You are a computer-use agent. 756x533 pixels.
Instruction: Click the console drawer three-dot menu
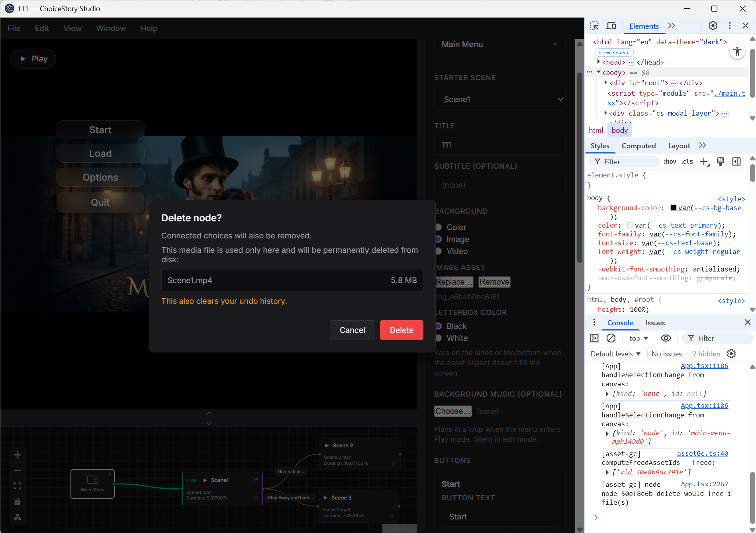[x=594, y=322]
